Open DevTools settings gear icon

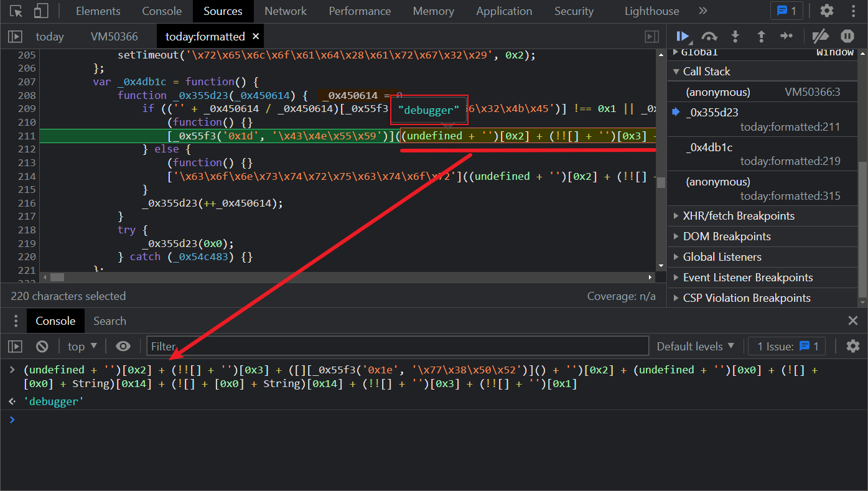click(x=826, y=11)
